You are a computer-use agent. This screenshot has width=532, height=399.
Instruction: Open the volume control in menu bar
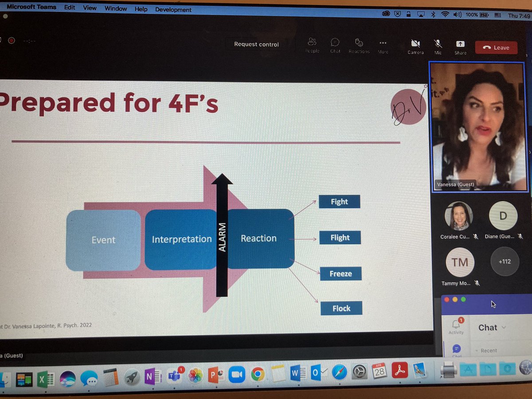pos(458,15)
